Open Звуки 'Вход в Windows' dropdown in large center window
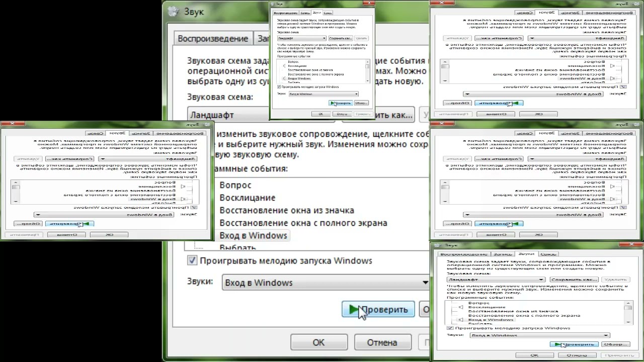This screenshot has height=362, width=644. tap(326, 283)
